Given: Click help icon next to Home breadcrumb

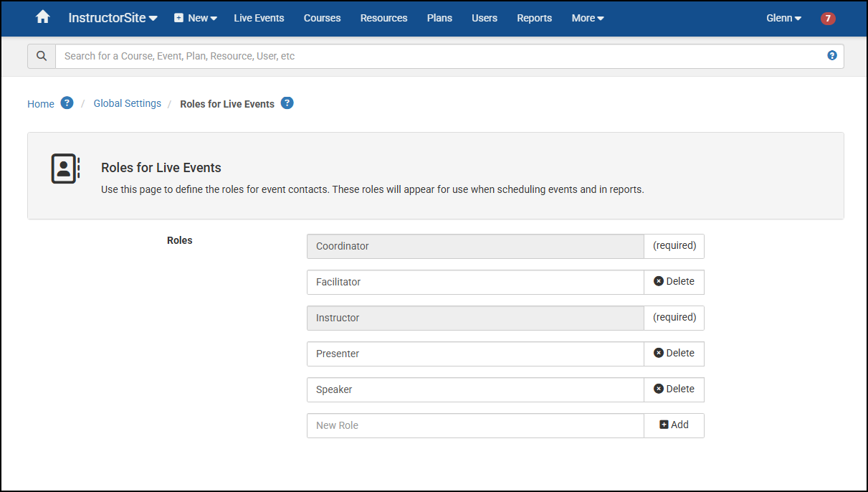Looking at the screenshot, I should click(67, 103).
